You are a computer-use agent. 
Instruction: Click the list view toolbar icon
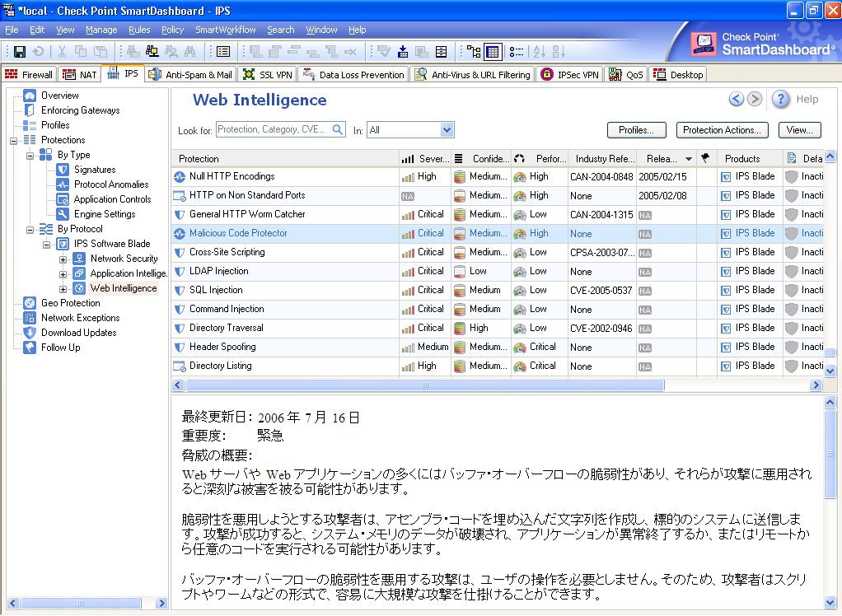coord(222,52)
